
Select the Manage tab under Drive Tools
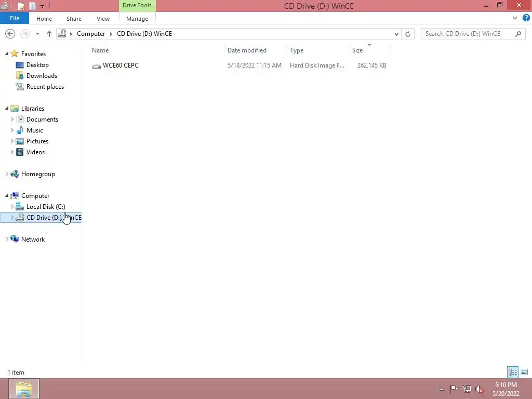137,19
